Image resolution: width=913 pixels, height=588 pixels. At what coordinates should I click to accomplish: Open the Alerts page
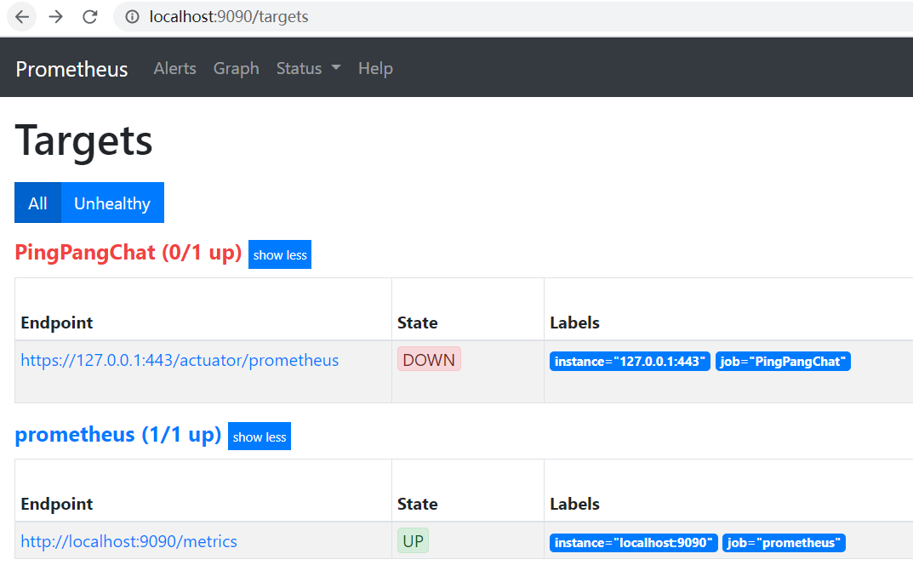[x=174, y=69]
